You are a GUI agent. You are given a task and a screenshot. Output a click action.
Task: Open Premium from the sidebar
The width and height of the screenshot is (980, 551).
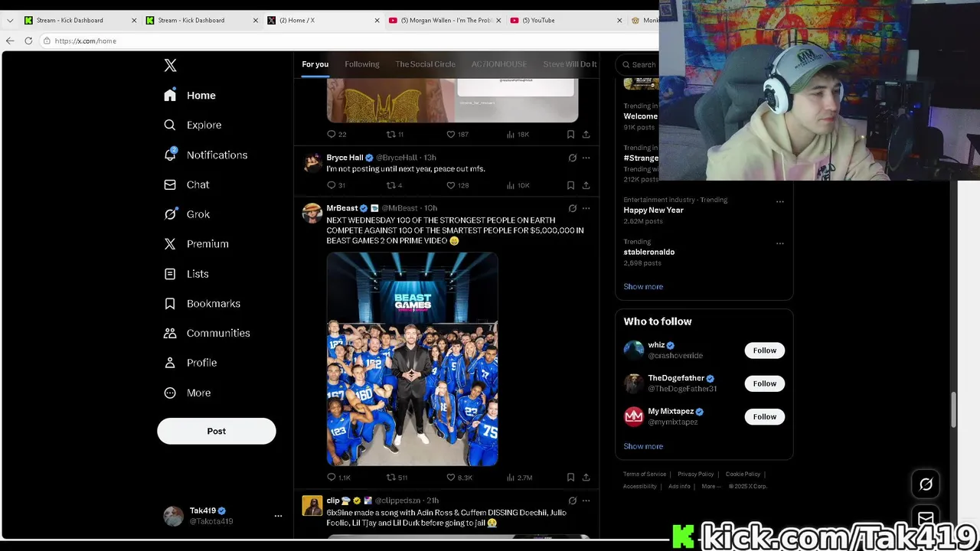point(196,244)
